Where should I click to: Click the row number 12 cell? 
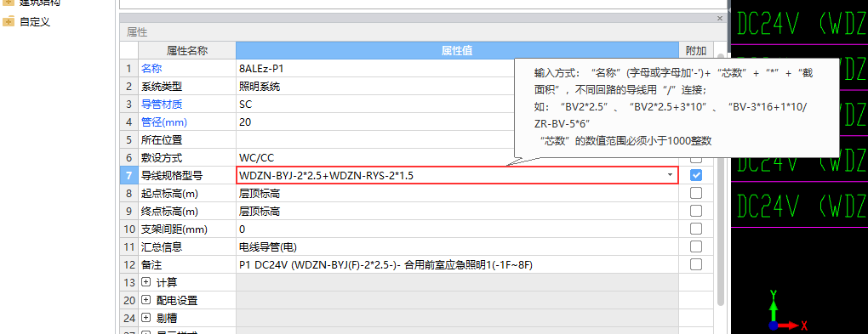(x=129, y=264)
